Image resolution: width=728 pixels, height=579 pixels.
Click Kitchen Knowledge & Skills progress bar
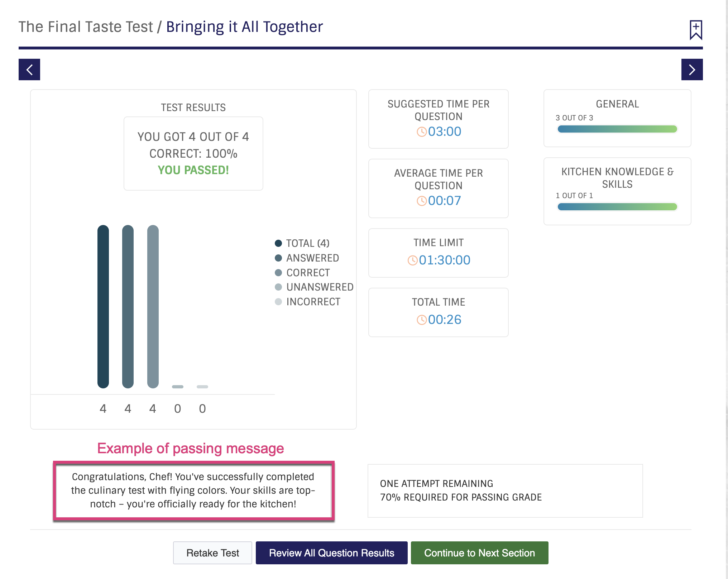click(617, 207)
